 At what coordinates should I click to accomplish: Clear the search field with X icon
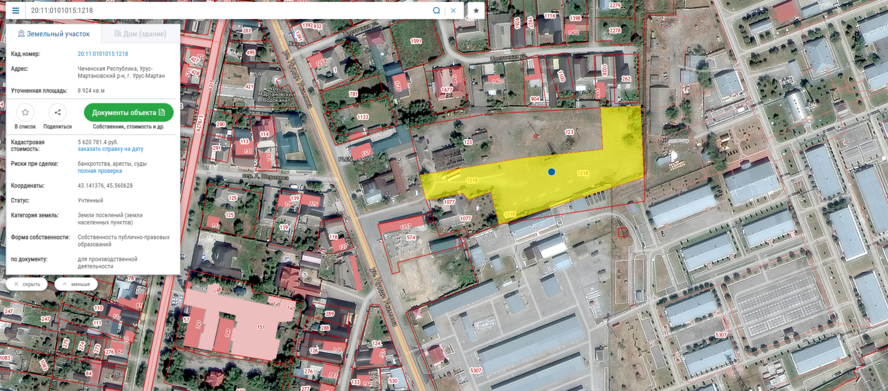pos(453,10)
